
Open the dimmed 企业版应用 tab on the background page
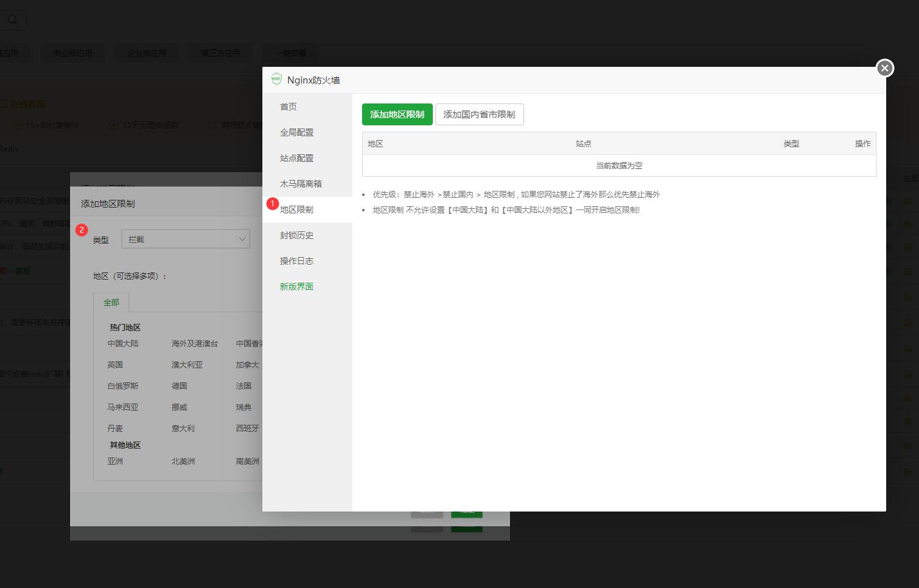point(147,53)
